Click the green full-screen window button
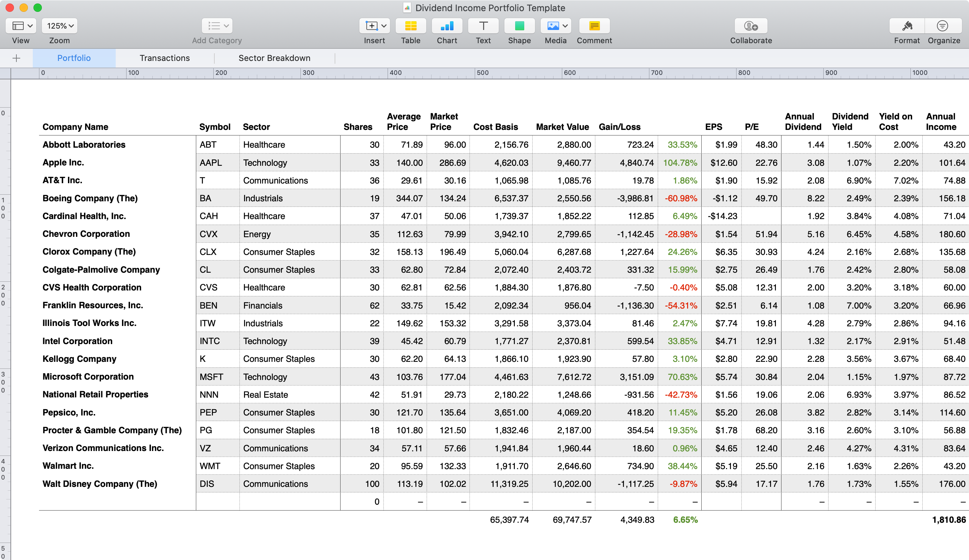 [38, 8]
